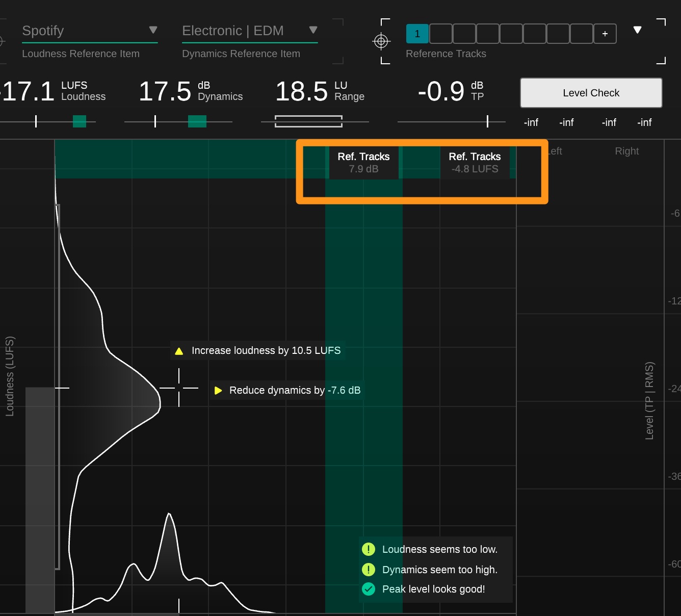Click the green loudness target marker slider
Screen dimensions: 681x616
tap(80, 121)
